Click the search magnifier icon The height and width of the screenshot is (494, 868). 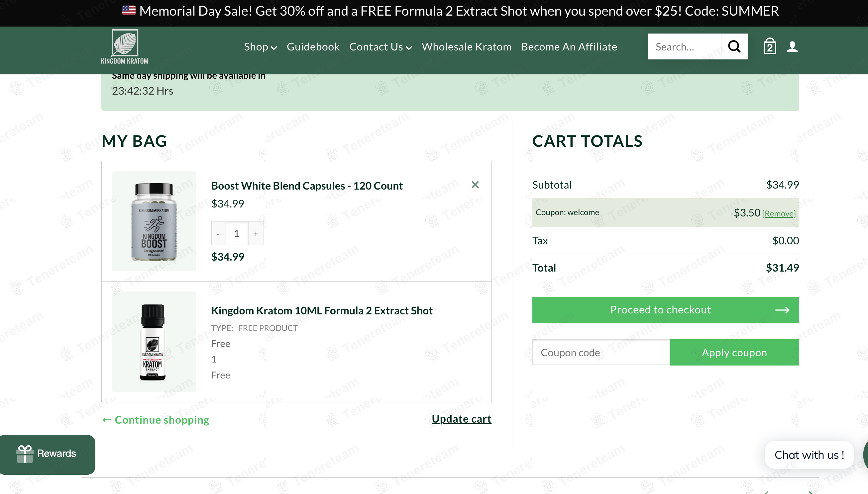point(734,46)
